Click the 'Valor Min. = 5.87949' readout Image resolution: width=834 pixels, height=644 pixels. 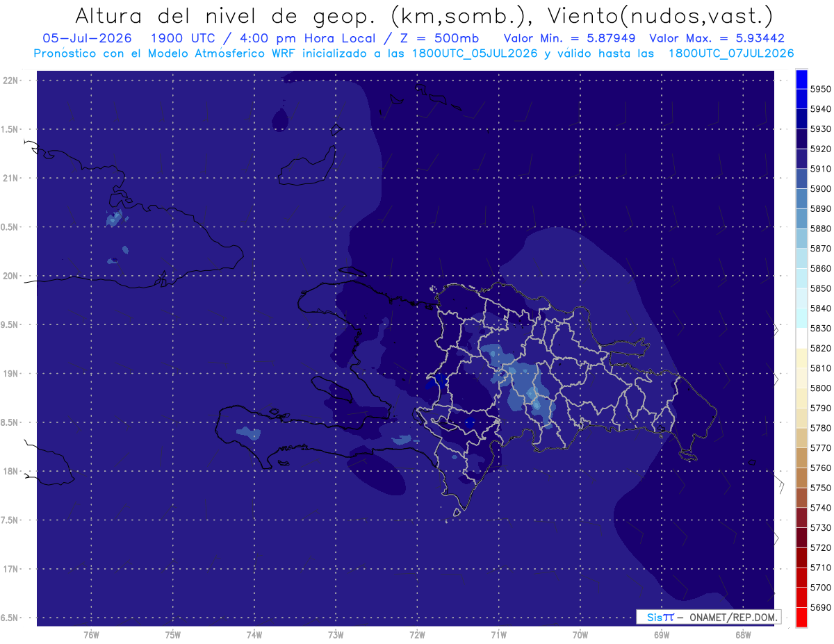click(x=569, y=38)
